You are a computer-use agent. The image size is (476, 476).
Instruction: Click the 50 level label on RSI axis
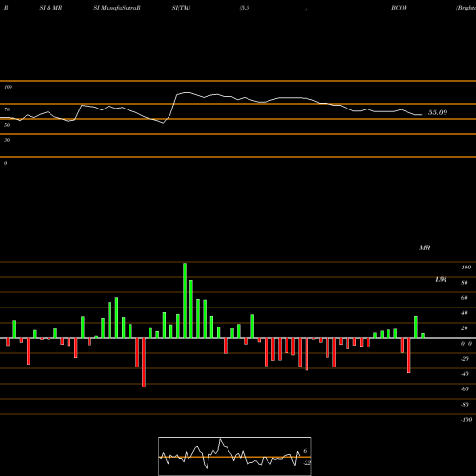coord(7,125)
